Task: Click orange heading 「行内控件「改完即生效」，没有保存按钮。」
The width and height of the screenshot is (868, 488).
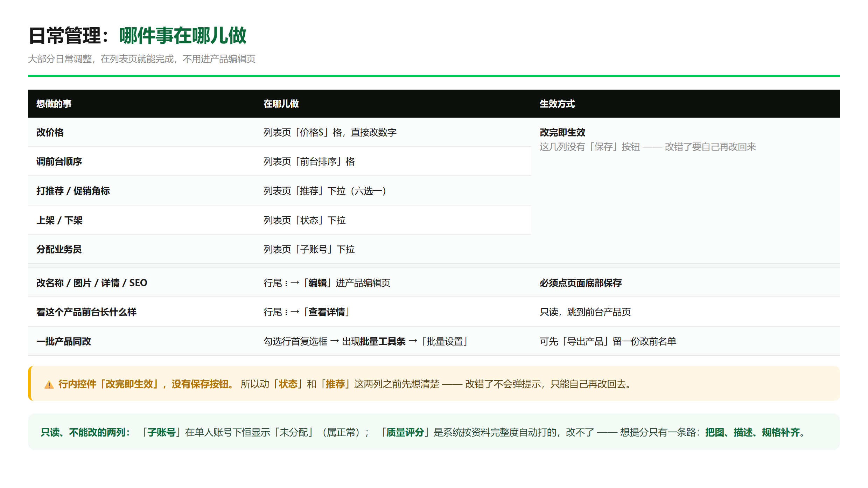Action: coord(146,384)
